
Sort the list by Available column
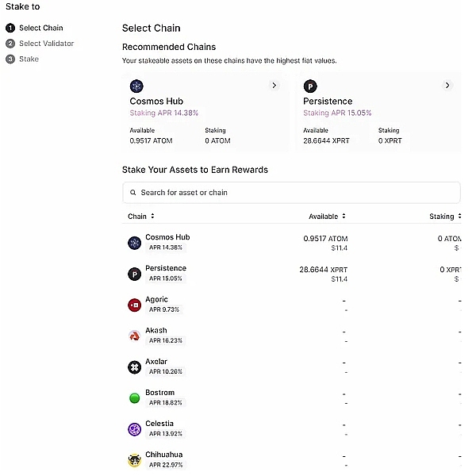pos(327,216)
